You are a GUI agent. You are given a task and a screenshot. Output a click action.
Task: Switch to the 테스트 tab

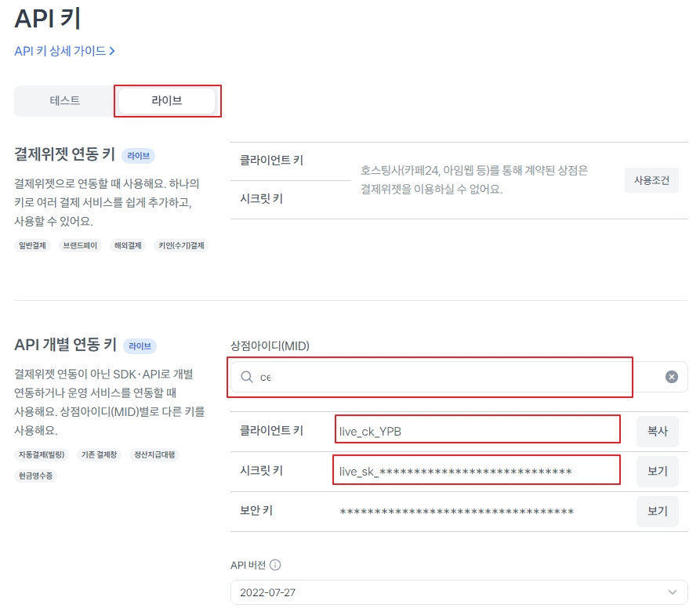click(65, 100)
